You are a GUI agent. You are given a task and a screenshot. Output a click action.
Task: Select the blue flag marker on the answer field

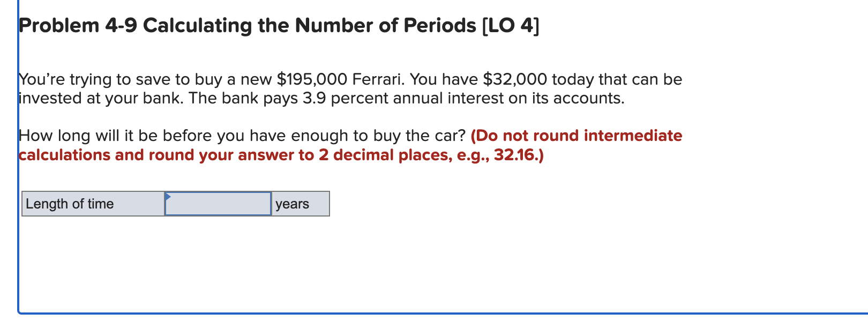point(168,196)
